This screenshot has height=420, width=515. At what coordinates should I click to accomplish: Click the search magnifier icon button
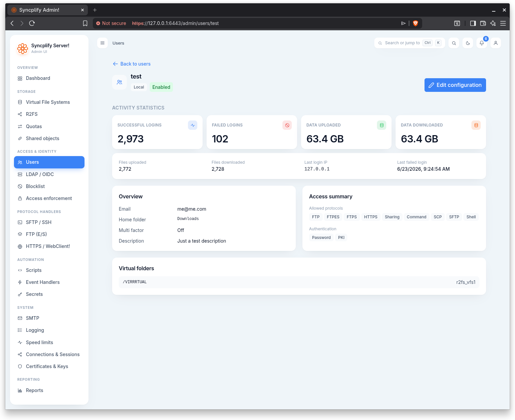pyautogui.click(x=454, y=43)
